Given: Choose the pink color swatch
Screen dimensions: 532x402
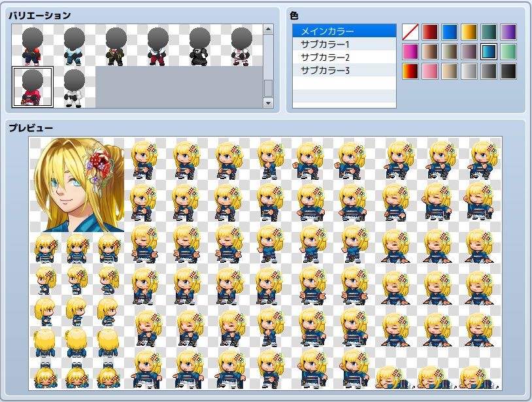Looking at the screenshot, I should click(x=431, y=71).
